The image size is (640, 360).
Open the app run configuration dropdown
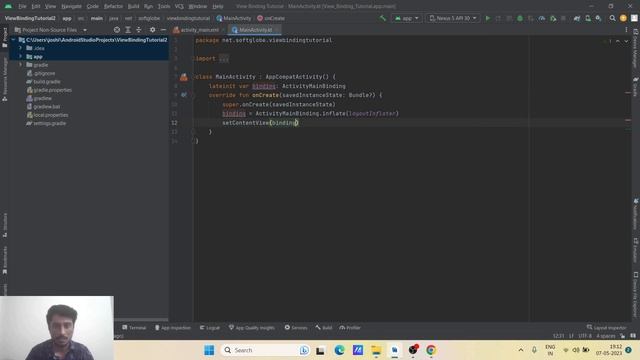tap(407, 18)
